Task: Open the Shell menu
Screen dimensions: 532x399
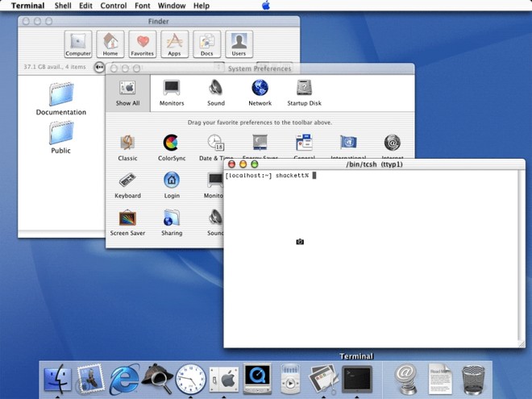Action: [x=63, y=6]
